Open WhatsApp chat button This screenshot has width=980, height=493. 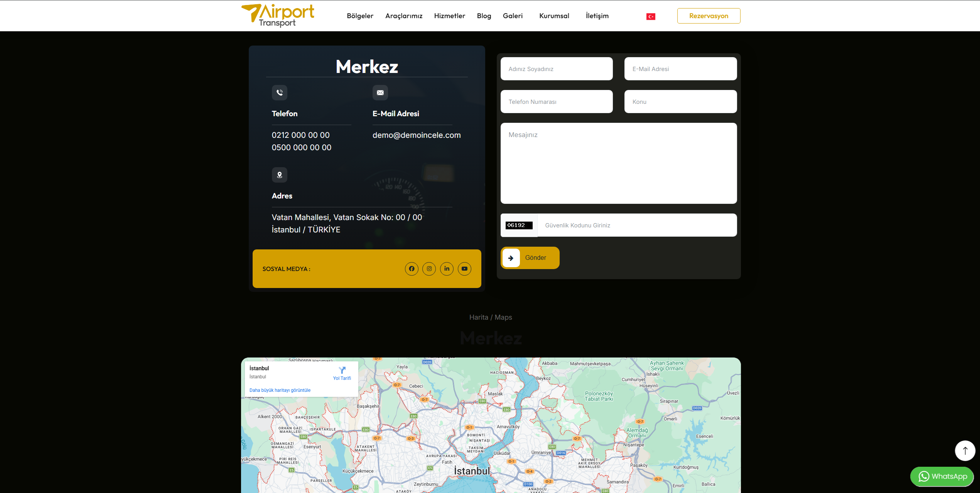coord(942,476)
